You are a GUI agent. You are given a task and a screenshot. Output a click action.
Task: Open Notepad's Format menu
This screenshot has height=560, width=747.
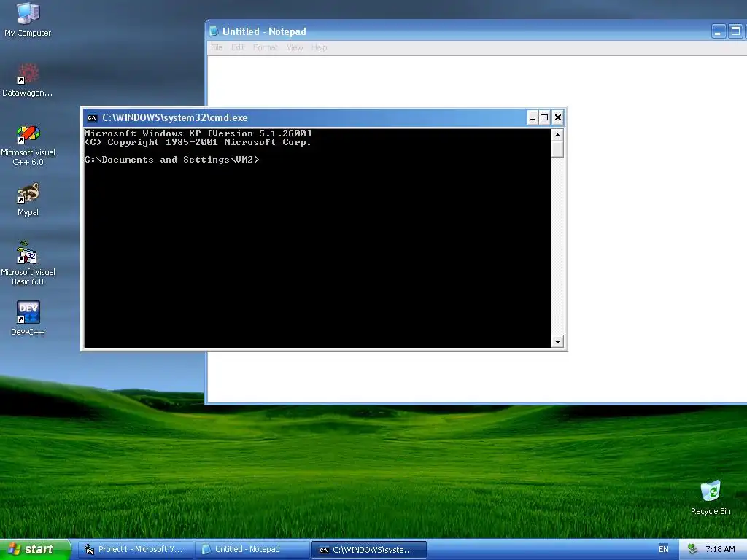[x=265, y=47]
